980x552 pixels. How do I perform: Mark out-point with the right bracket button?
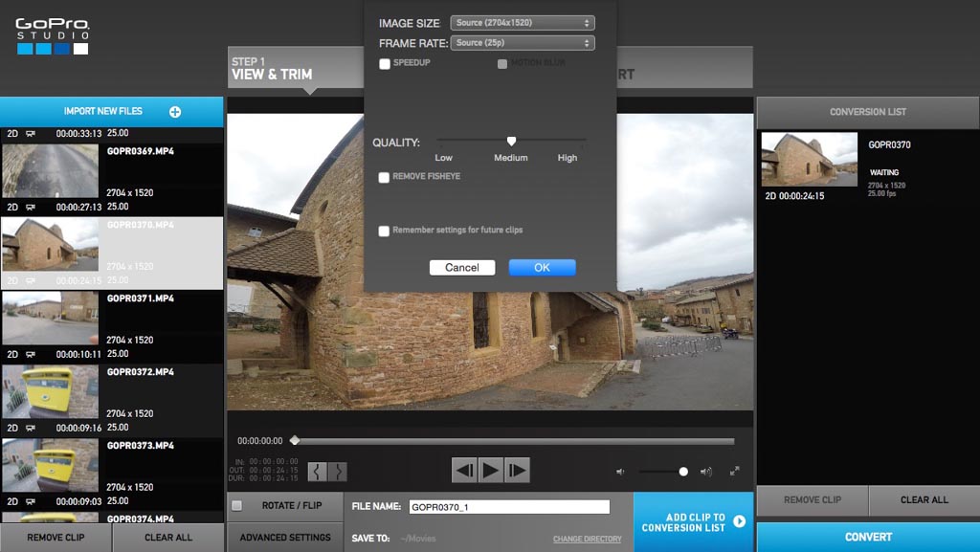point(338,472)
